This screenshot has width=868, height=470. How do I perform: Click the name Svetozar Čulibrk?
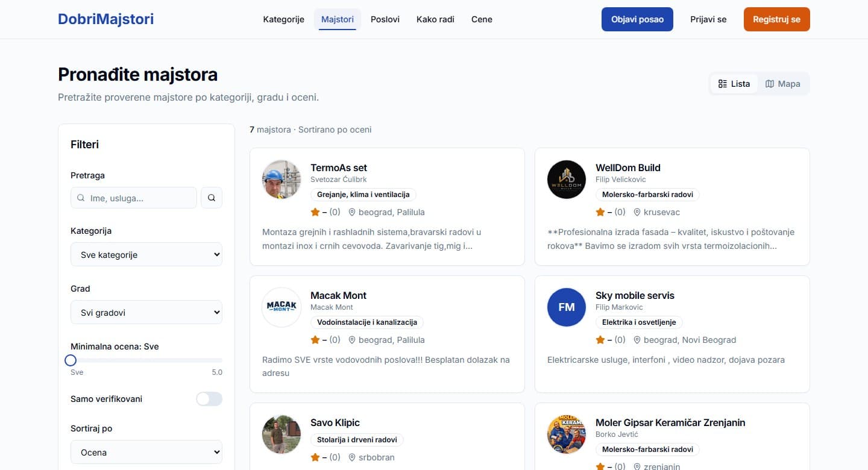(x=339, y=180)
